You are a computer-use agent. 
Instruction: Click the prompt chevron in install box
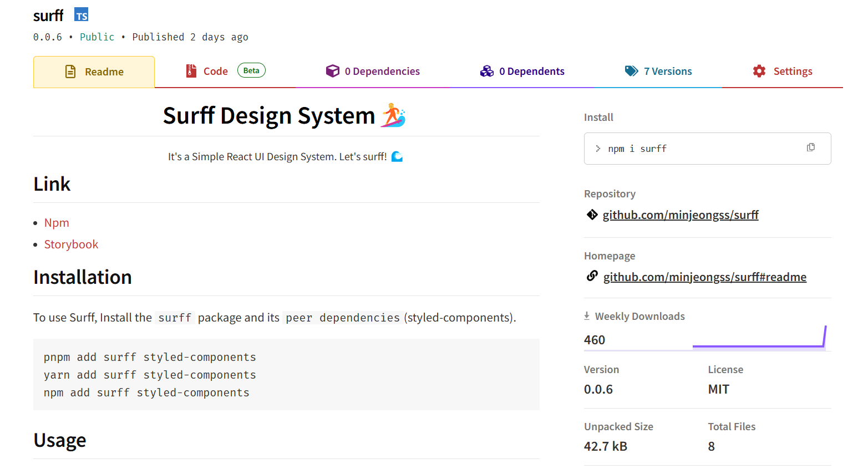(x=598, y=149)
